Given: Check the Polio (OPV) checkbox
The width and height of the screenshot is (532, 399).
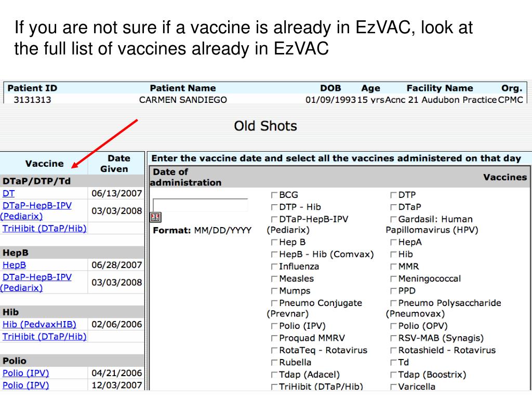Looking at the screenshot, I should (x=393, y=326).
